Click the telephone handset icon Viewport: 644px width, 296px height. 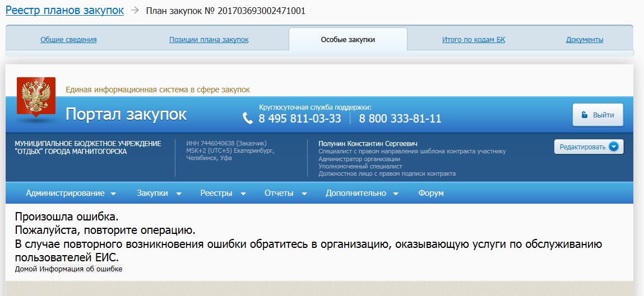point(248,119)
